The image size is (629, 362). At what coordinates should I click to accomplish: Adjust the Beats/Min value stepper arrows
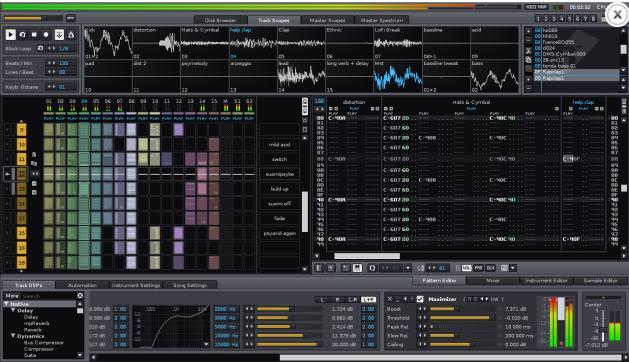[x=52, y=63]
